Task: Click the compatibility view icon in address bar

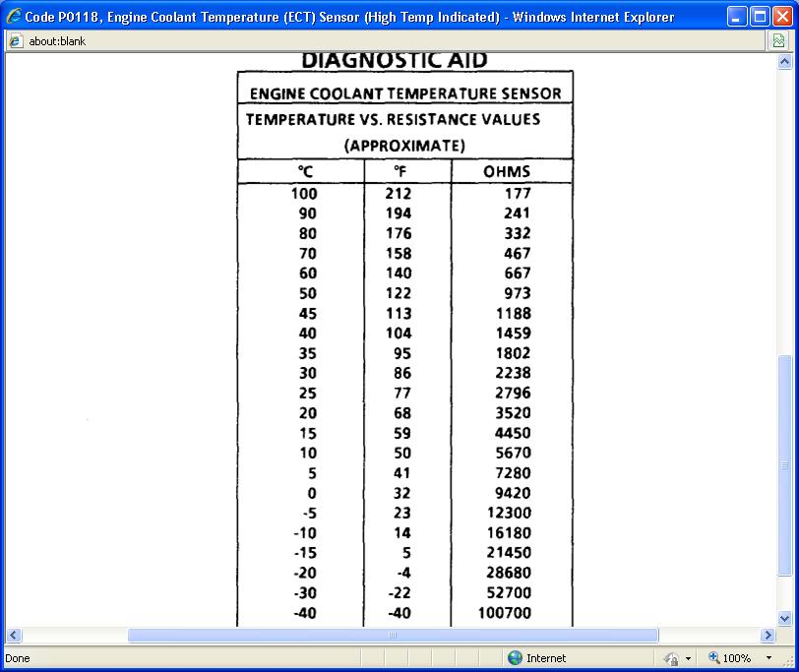Action: coord(778,40)
